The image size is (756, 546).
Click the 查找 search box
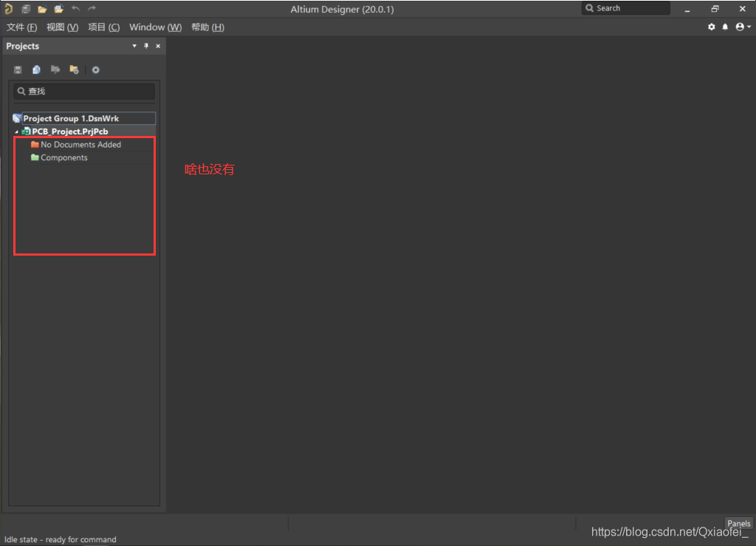tap(84, 91)
